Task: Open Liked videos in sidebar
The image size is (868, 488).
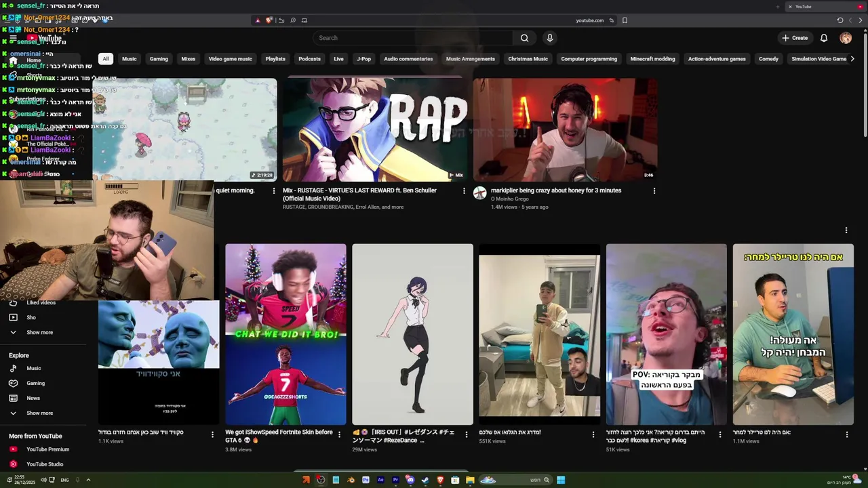Action: pos(41,302)
